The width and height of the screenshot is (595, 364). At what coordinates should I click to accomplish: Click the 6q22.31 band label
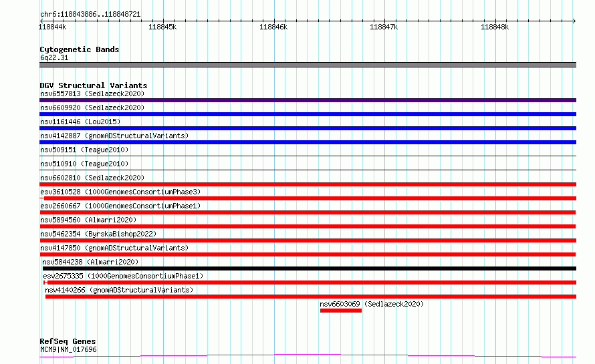[x=54, y=57]
